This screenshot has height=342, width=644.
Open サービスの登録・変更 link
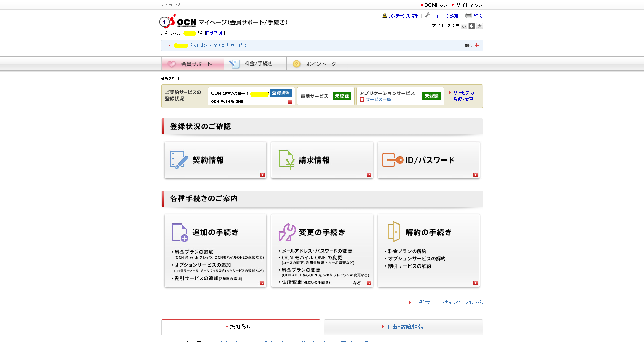464,96
